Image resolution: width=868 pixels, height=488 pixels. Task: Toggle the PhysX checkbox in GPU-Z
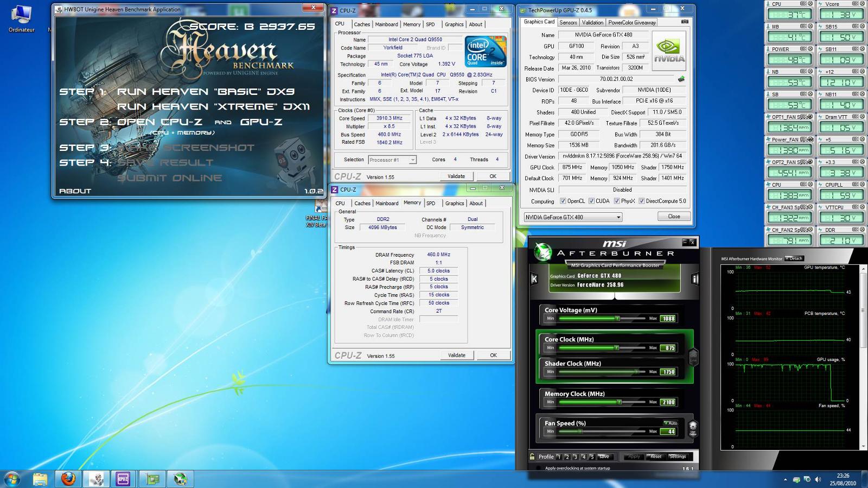[x=617, y=201]
